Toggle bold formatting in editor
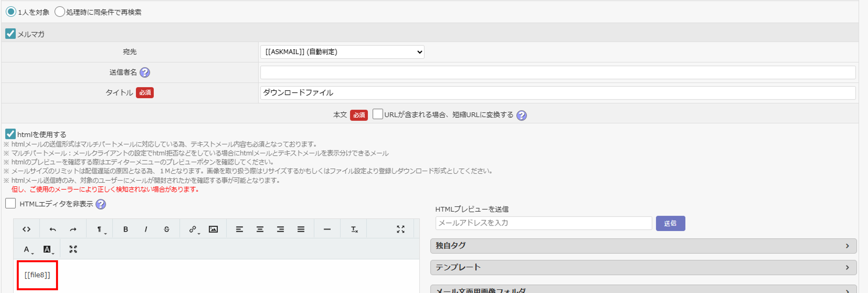868x293 pixels. tap(125, 229)
